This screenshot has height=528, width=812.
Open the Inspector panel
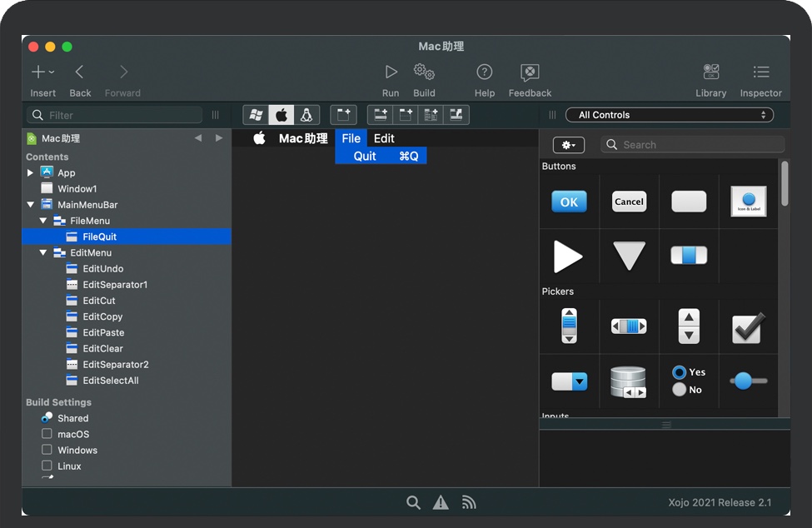pos(760,73)
